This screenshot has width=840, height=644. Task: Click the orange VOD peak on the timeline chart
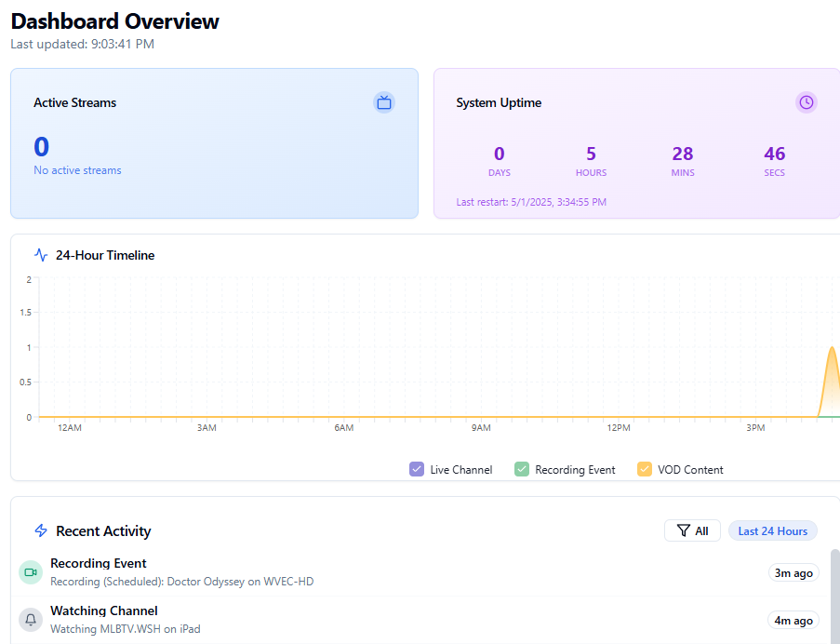pyautogui.click(x=832, y=350)
